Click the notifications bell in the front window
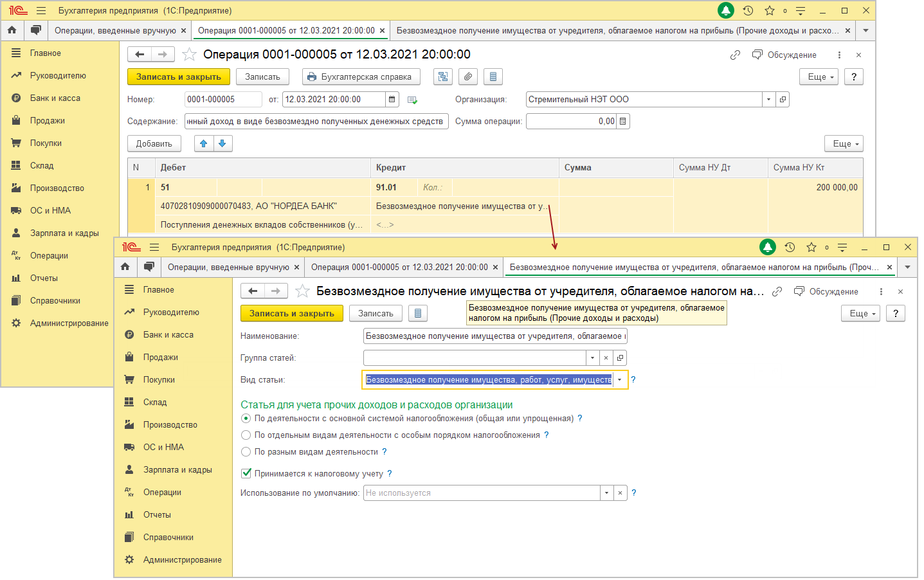The image size is (924, 580). [x=767, y=248]
